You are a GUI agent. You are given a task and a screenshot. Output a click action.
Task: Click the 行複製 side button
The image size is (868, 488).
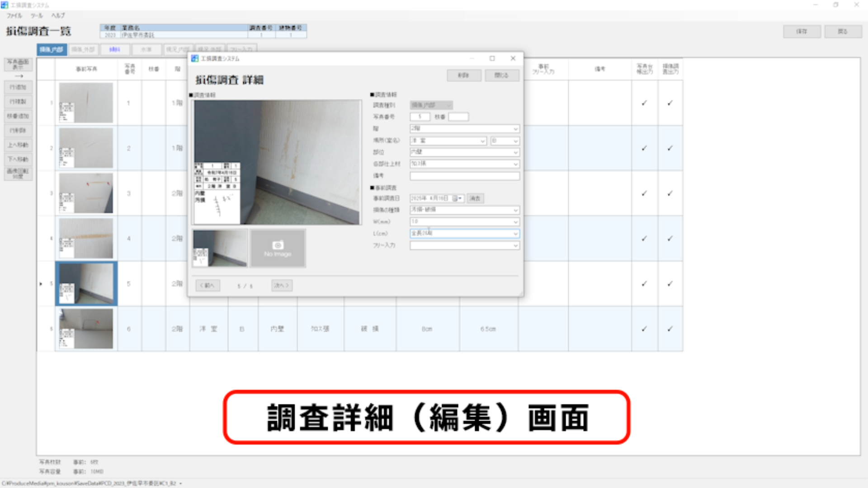pos(19,102)
